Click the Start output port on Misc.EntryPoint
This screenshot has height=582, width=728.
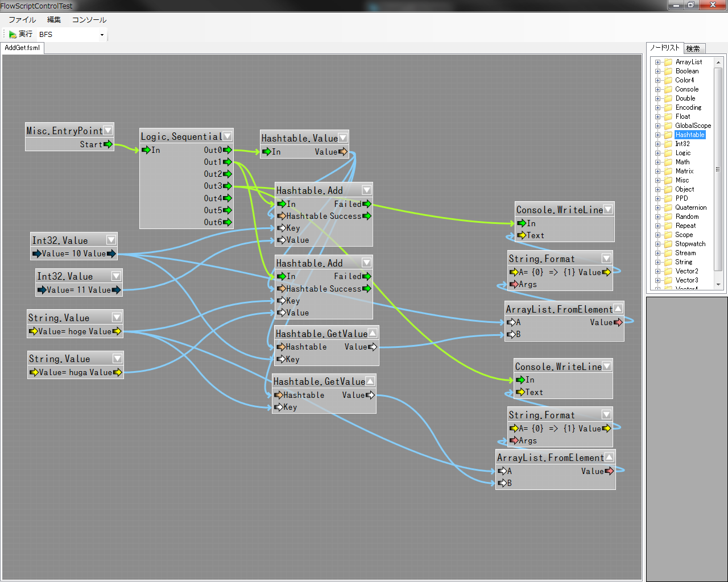[x=107, y=144]
